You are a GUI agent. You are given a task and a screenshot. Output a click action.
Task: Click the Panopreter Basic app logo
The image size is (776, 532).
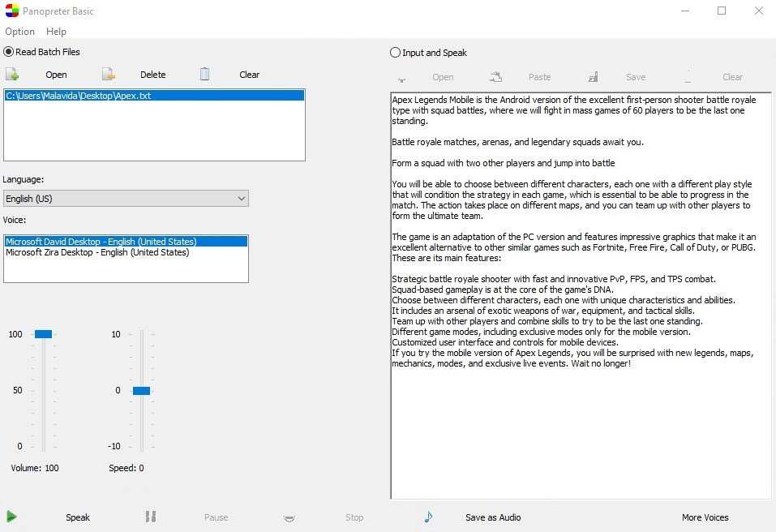point(12,11)
